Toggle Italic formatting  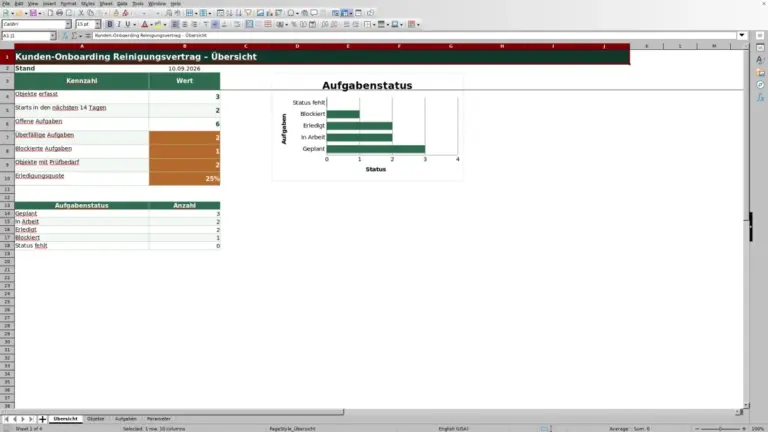(119, 24)
